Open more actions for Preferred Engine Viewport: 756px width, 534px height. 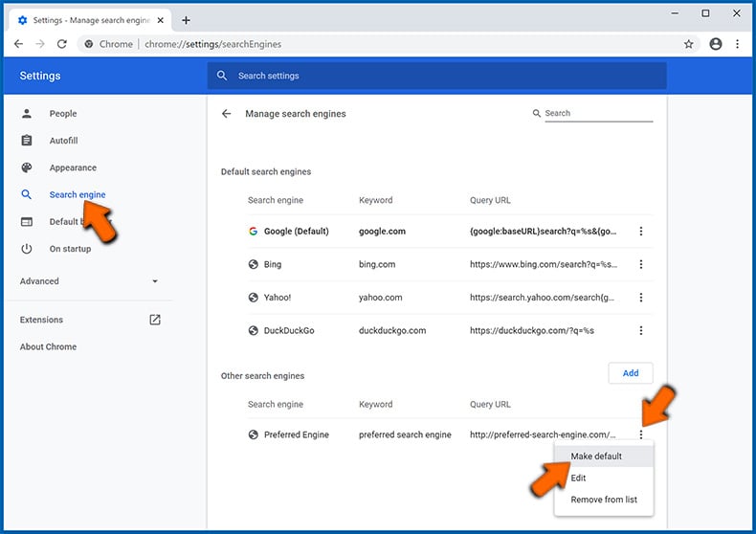(641, 434)
